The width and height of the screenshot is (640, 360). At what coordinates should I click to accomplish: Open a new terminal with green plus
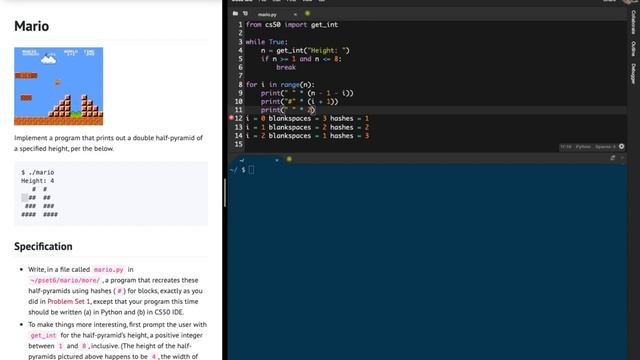(x=289, y=159)
